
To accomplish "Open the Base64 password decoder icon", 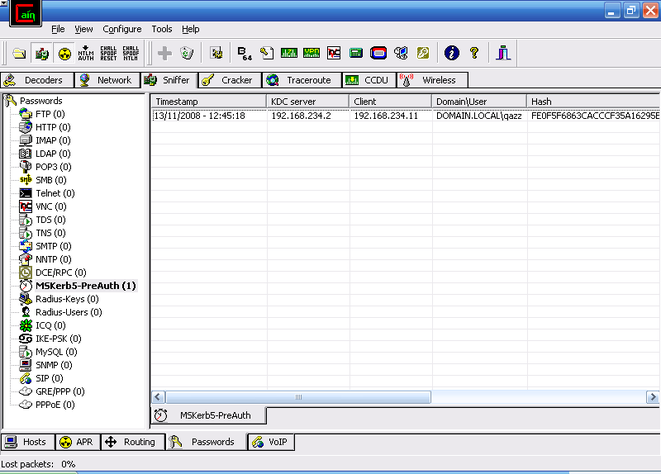I will pyautogui.click(x=245, y=54).
